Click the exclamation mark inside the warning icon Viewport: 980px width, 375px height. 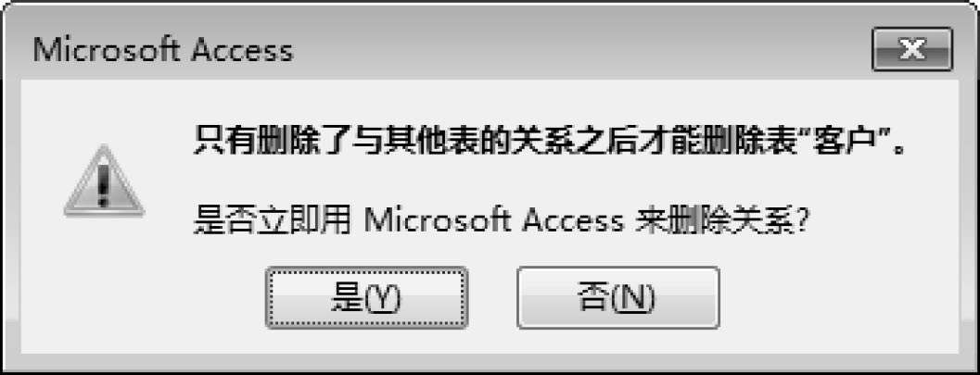pos(105,185)
